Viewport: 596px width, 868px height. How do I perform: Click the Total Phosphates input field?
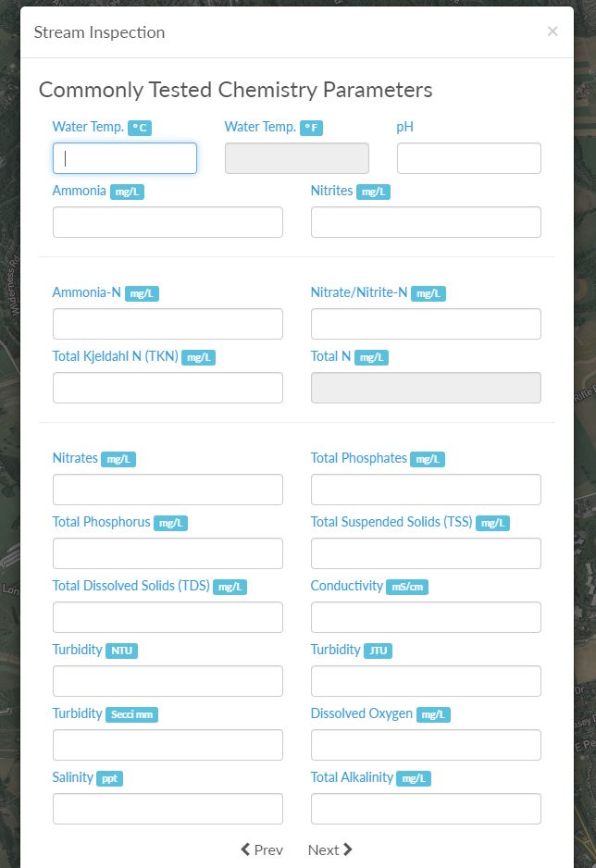426,490
